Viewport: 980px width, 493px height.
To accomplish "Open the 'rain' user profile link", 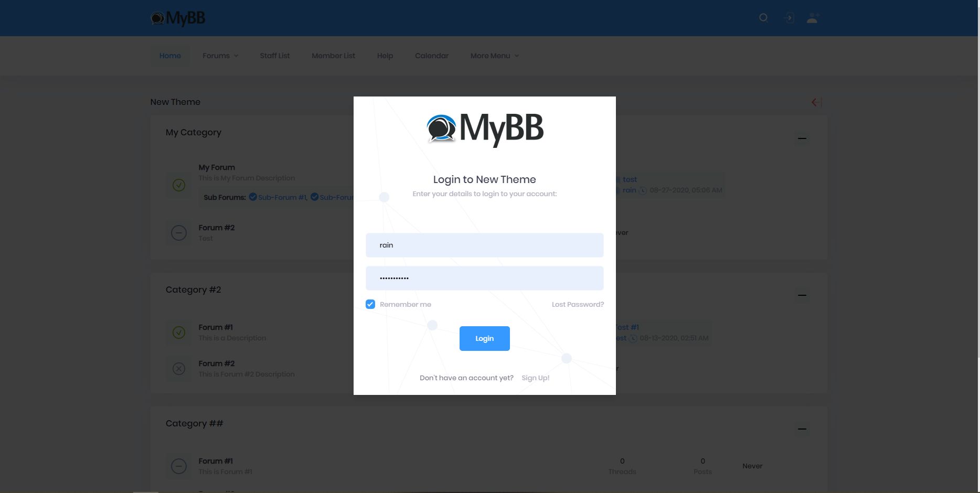I will pos(630,190).
